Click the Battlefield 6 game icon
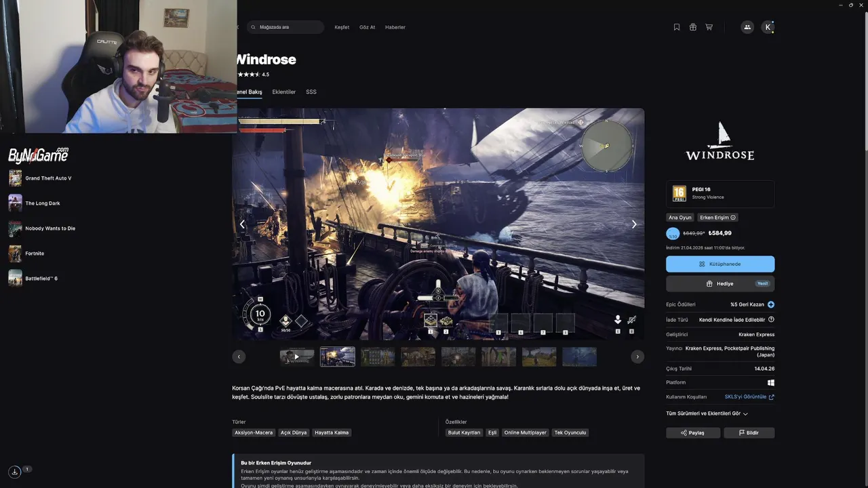This screenshot has height=488, width=868. click(x=15, y=279)
